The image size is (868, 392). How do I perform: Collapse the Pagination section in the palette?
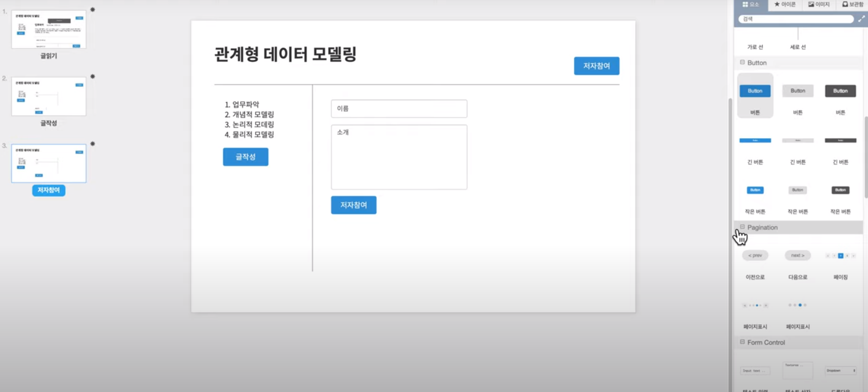click(x=742, y=227)
